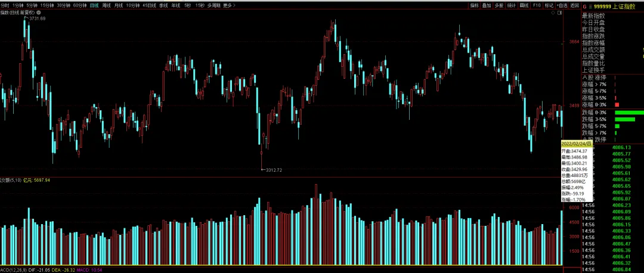Select the 15分钟 period tab
The width and height of the screenshot is (644, 273).
(47, 5)
